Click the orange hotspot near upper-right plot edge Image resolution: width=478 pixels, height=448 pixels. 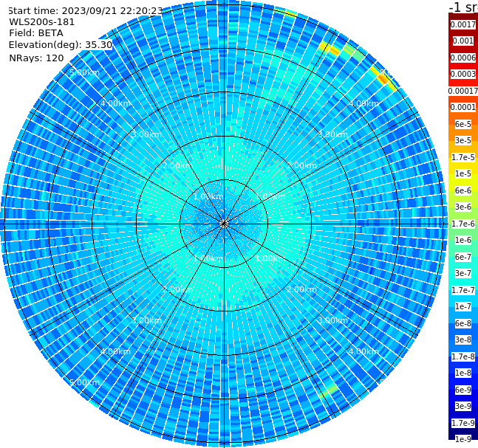pos(383,79)
